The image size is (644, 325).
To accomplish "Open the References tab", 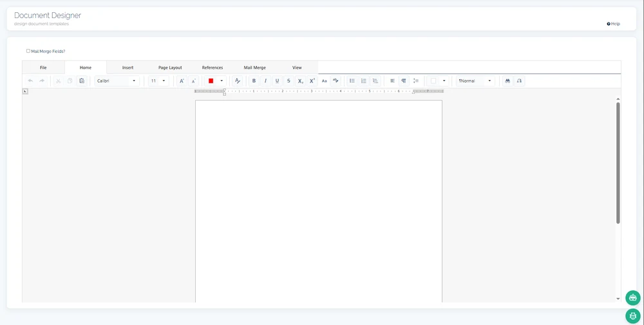I will tap(213, 68).
